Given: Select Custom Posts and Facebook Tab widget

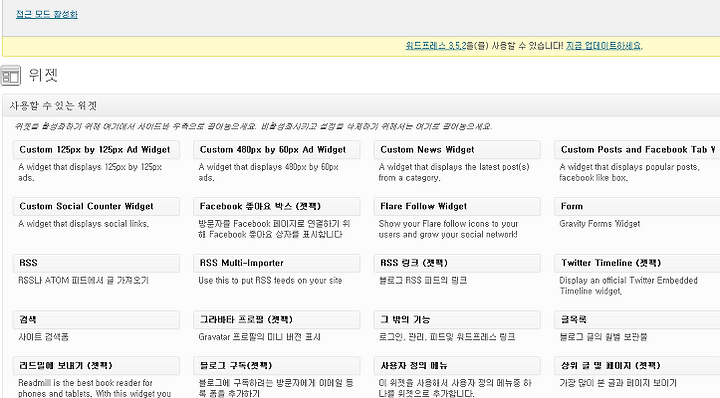Looking at the screenshot, I should 637,150.
